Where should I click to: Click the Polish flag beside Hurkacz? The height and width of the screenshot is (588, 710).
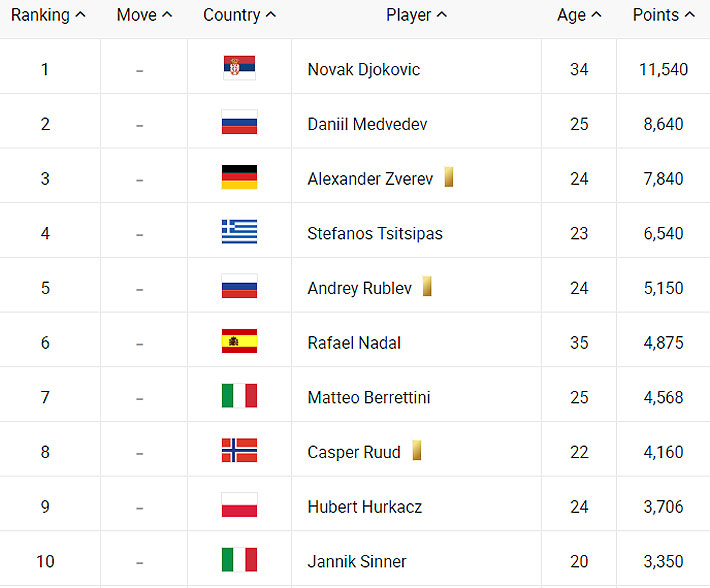[x=239, y=506]
